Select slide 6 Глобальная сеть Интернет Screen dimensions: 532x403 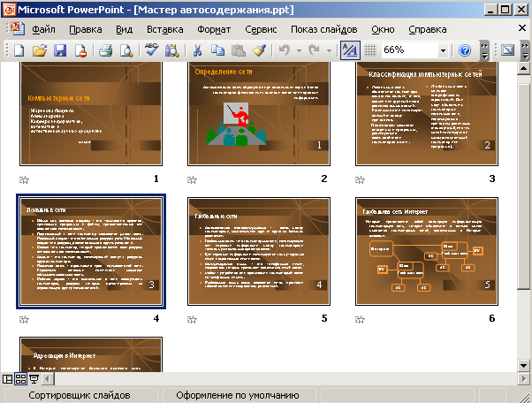point(427,251)
